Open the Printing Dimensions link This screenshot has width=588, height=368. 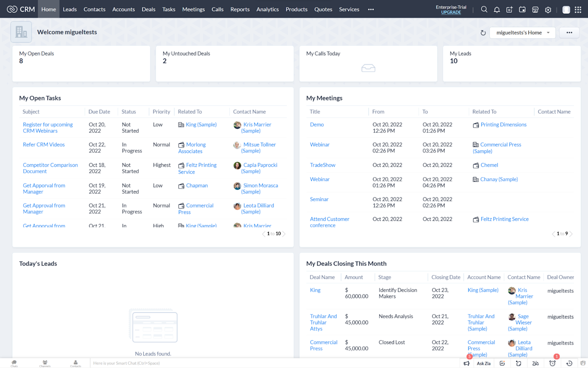(x=503, y=124)
